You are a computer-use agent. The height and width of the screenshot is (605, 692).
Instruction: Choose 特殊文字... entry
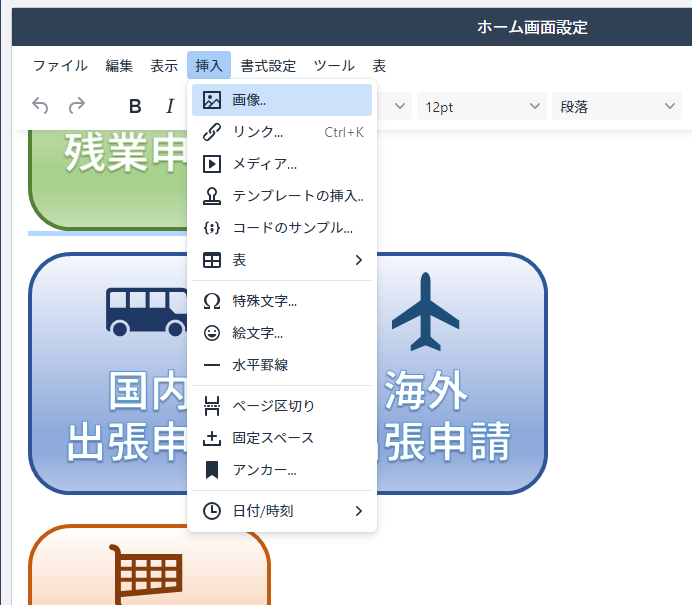click(282, 301)
